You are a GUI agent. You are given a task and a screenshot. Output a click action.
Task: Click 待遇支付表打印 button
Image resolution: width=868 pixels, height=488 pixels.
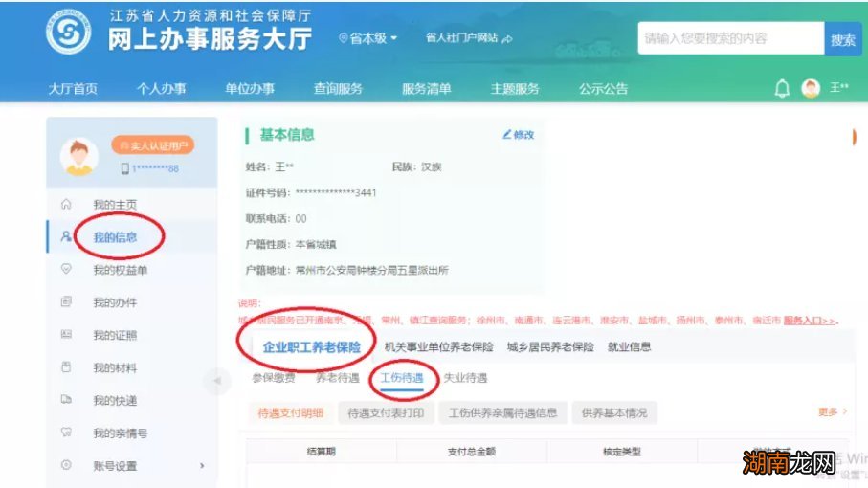pos(386,412)
